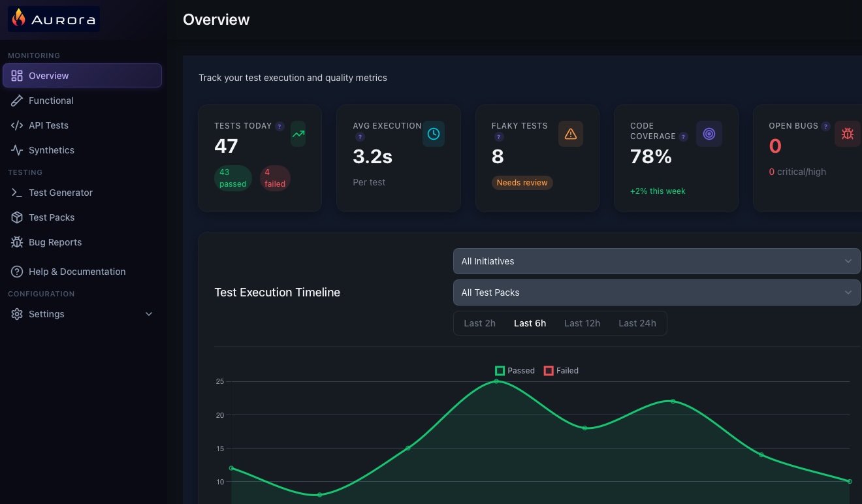This screenshot has width=862, height=504.
Task: Click the 78% coverage value
Action: click(651, 157)
